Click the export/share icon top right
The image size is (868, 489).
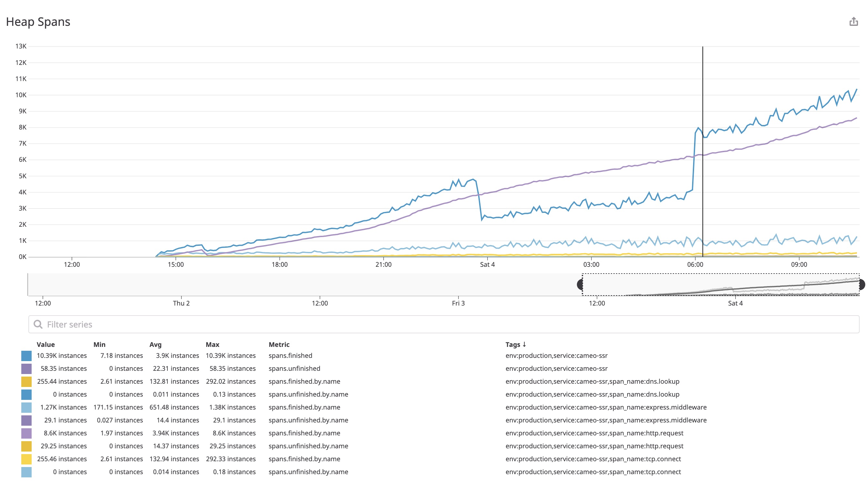pos(853,22)
